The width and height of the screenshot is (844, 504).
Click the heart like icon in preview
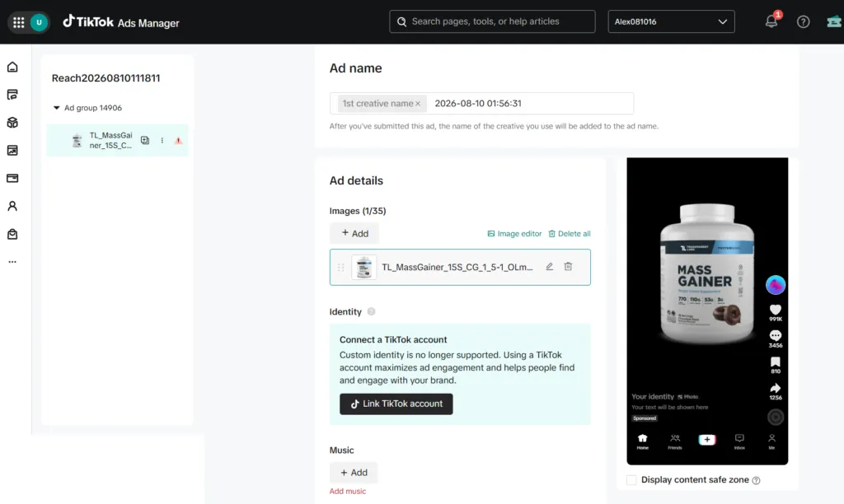point(775,310)
